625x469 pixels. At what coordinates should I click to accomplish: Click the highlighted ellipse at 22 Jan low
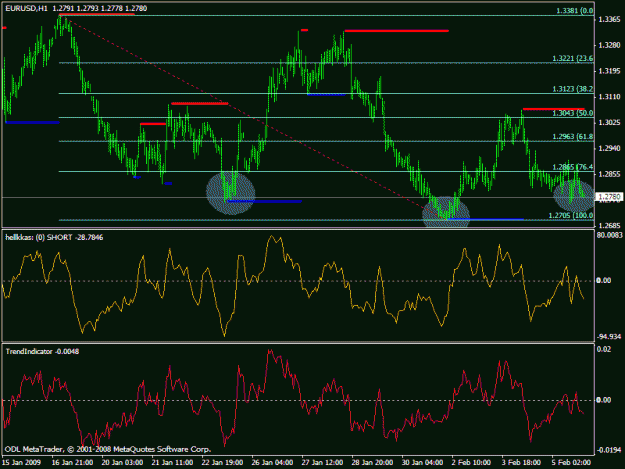click(230, 193)
